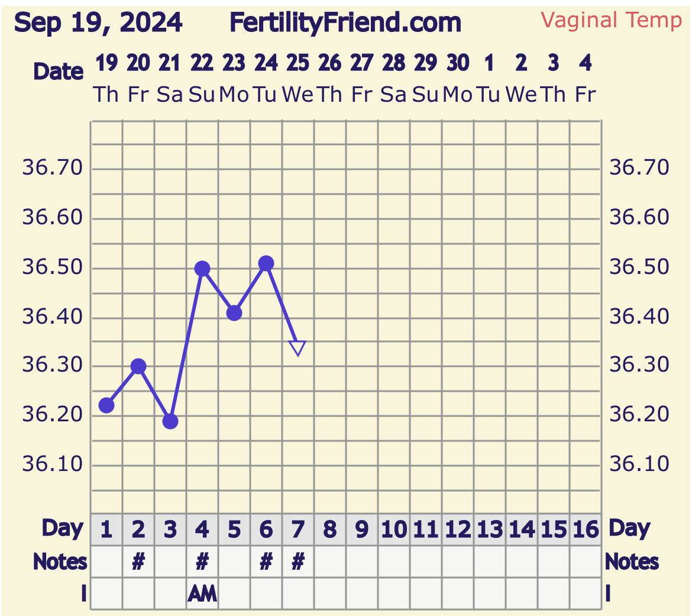Click the temperature dot on day 1
The image size is (692, 616).
coord(106,405)
